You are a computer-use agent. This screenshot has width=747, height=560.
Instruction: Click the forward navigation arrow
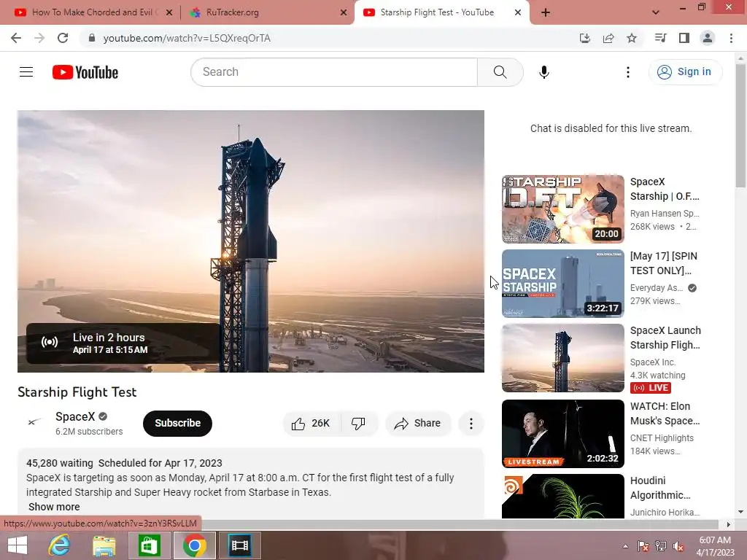point(39,38)
